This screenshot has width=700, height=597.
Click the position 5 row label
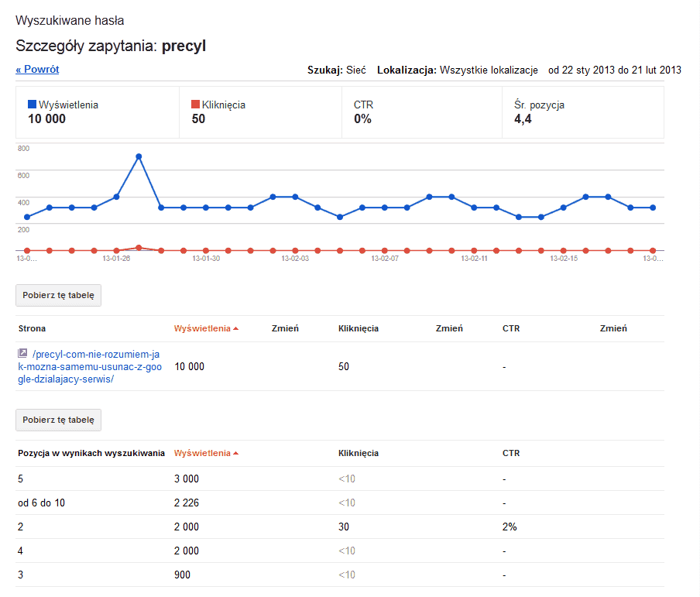(21, 479)
